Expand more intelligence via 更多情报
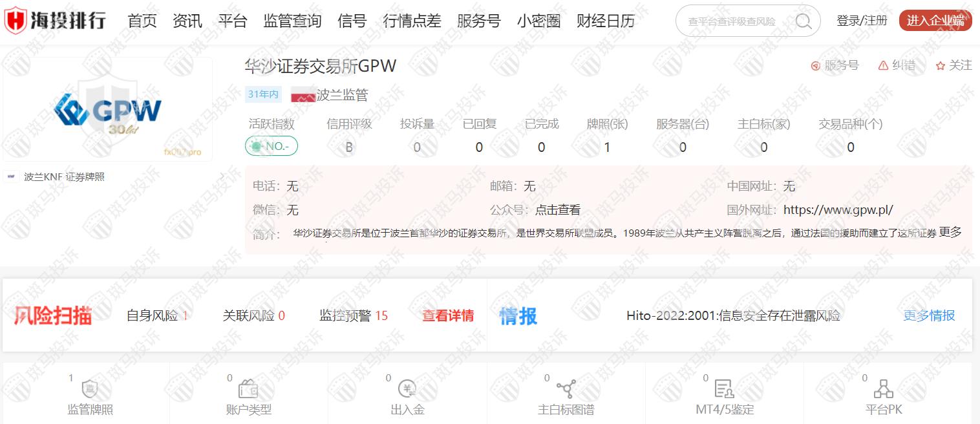The height and width of the screenshot is (424, 980). click(929, 315)
